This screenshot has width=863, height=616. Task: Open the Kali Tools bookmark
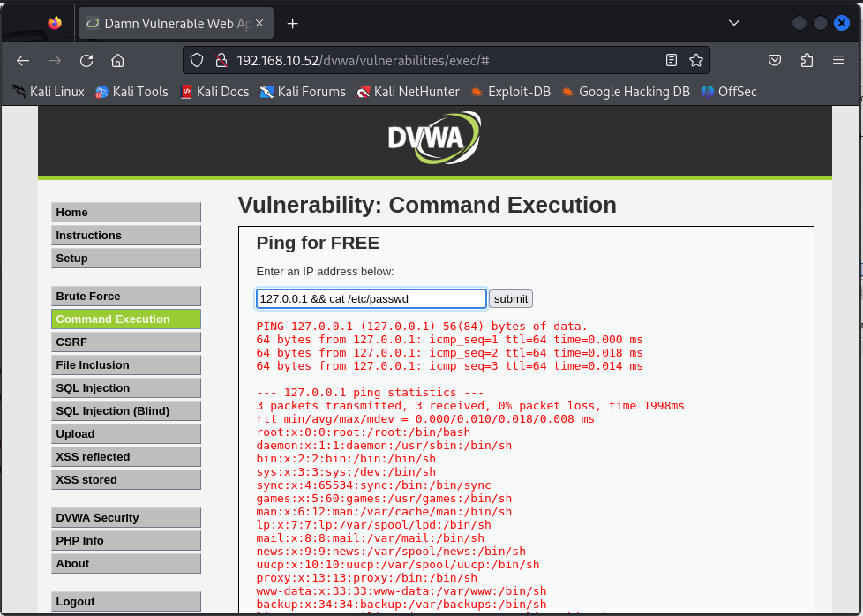[131, 92]
